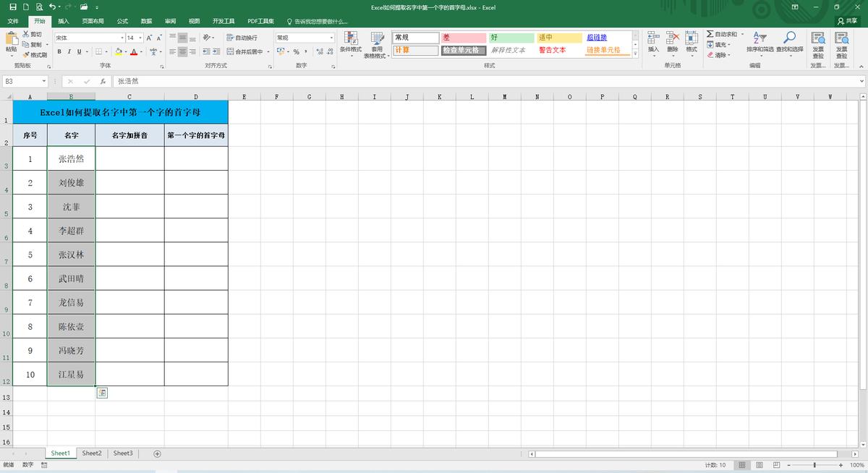Switch to the Sheet2 worksheet tab
868x473 pixels.
[92, 453]
